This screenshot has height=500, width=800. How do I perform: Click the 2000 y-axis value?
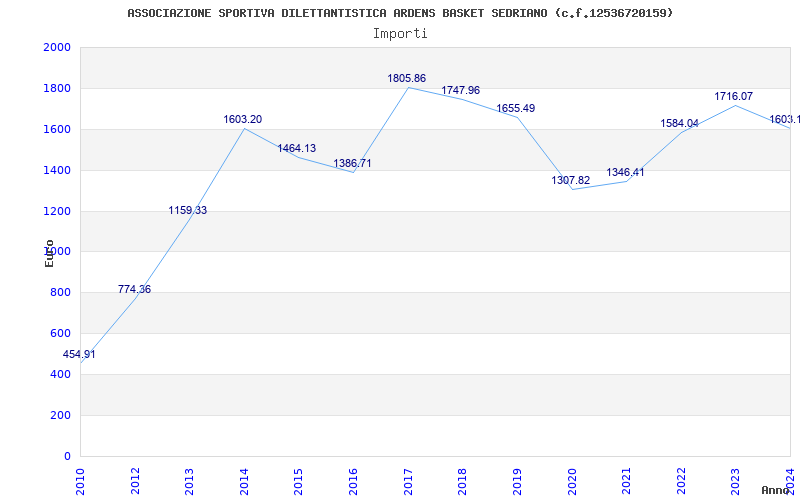click(57, 47)
